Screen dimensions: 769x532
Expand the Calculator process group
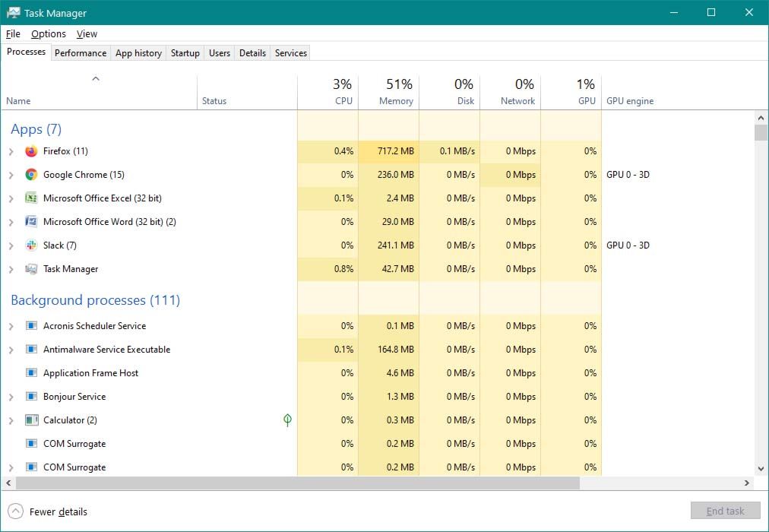11,420
